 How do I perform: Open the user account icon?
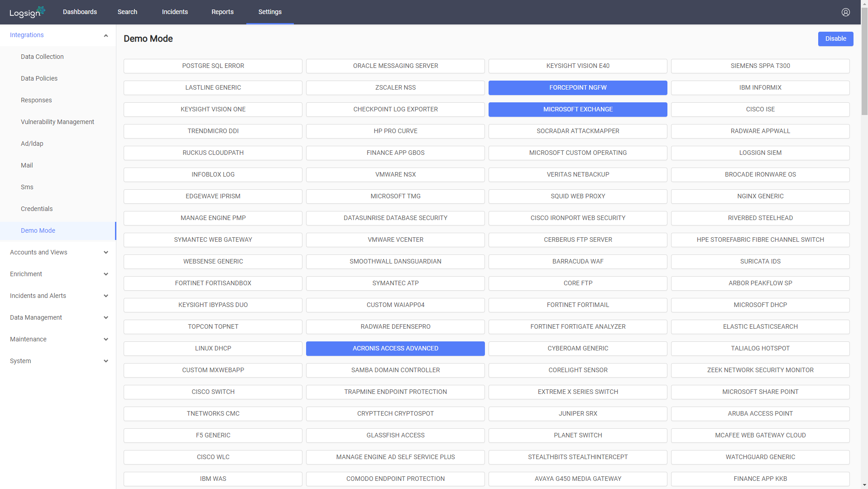pos(845,12)
